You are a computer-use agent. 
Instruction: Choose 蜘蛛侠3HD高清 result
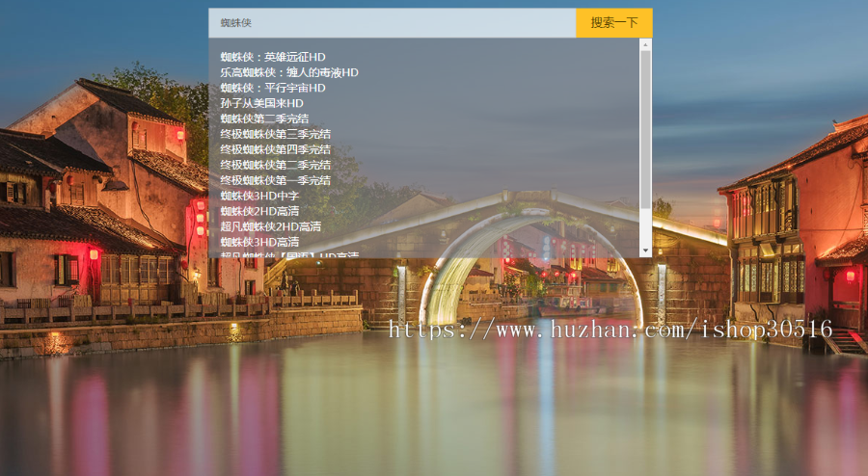[x=259, y=242]
